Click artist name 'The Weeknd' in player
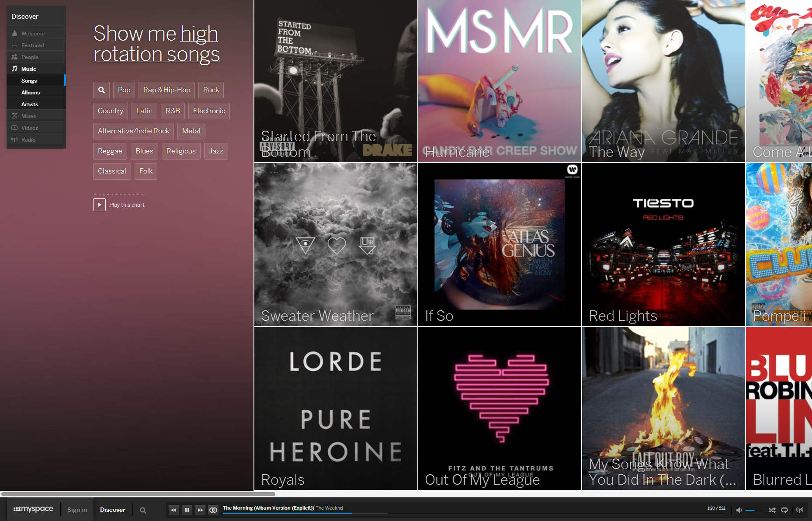Screen dimensions: 812x521 point(329,508)
